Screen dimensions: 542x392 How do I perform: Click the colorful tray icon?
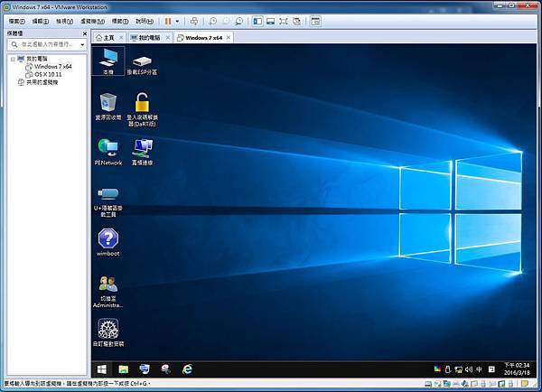437,369
